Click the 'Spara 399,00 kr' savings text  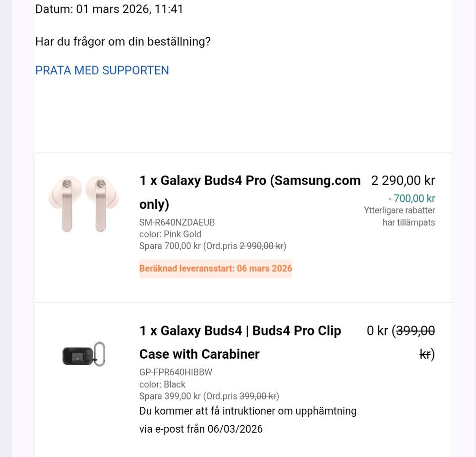pyautogui.click(x=170, y=396)
